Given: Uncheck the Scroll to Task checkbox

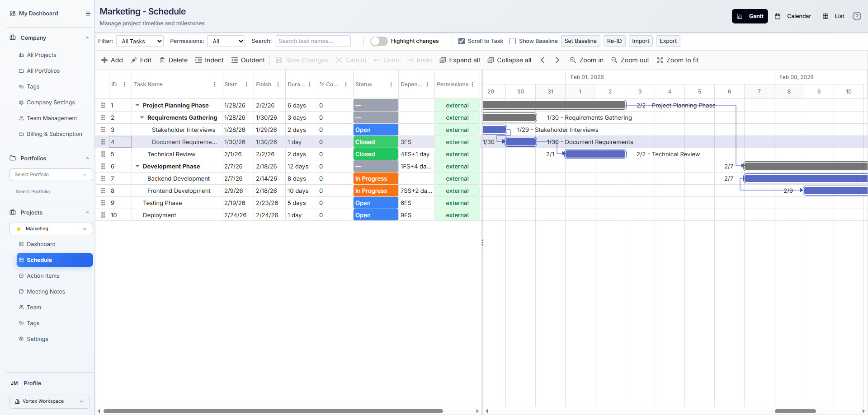Looking at the screenshot, I should (462, 41).
